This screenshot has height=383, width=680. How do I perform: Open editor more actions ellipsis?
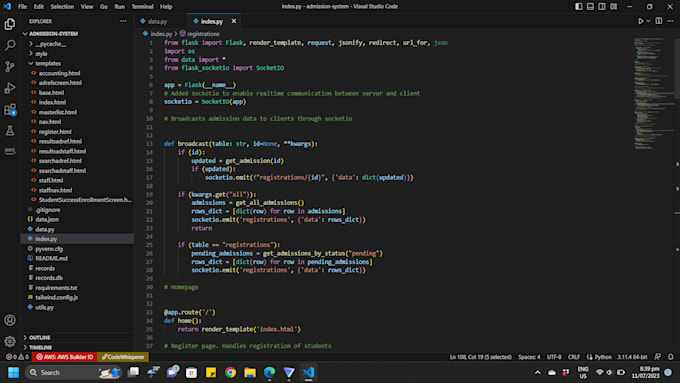click(x=670, y=21)
